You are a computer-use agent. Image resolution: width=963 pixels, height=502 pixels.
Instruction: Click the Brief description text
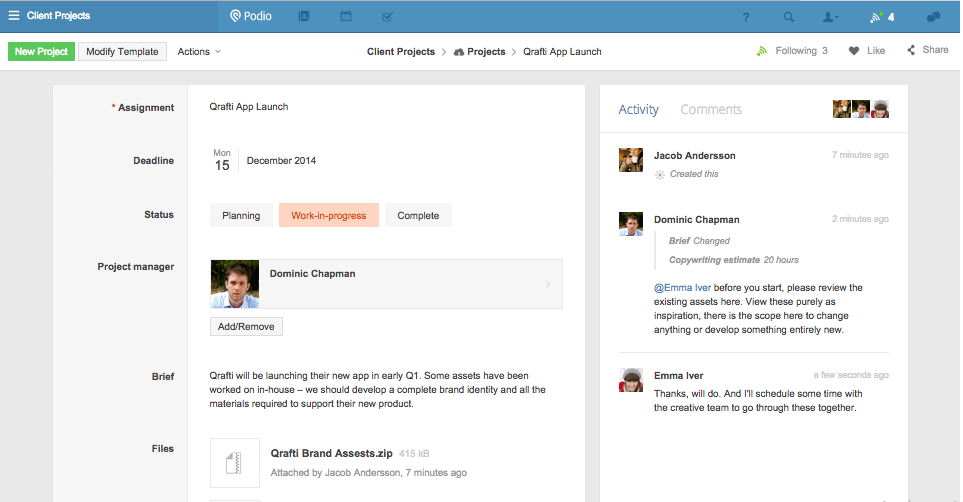click(x=377, y=390)
